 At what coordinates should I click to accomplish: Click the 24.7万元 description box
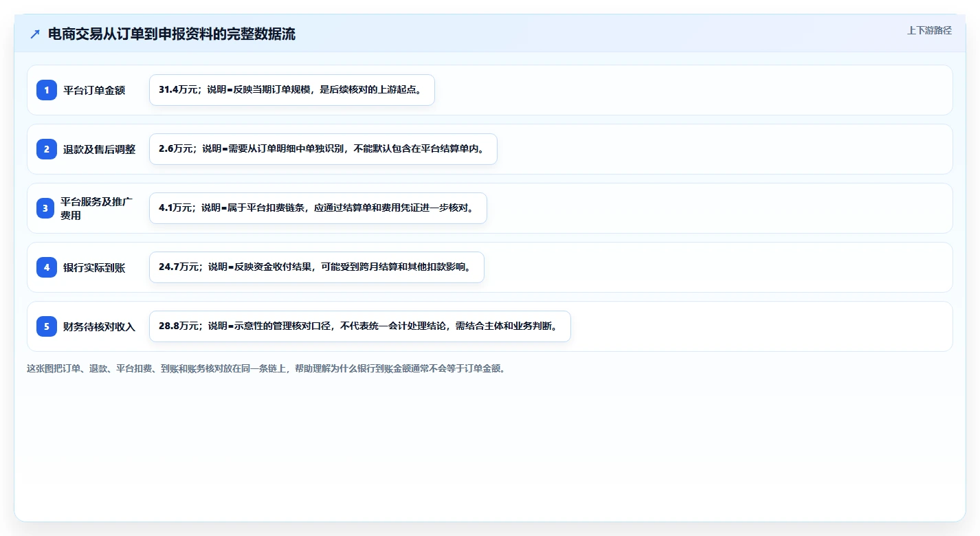pos(317,267)
